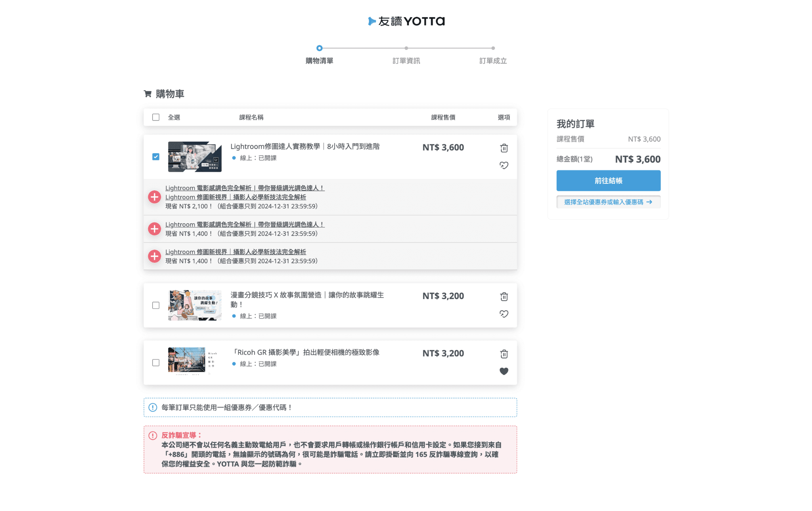The image size is (812, 511).
Task: Favorite the 漫畫分鏡技巧 course with heart icon
Action: point(504,314)
